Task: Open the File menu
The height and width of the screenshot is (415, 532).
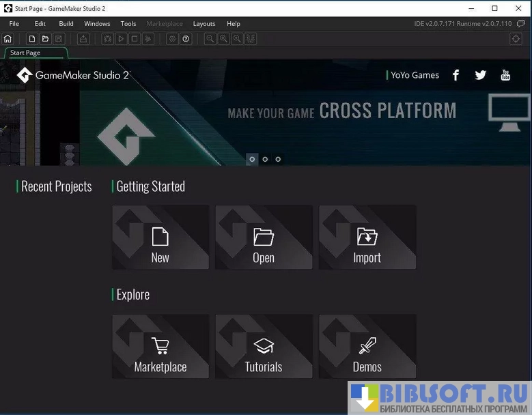Action: click(14, 24)
